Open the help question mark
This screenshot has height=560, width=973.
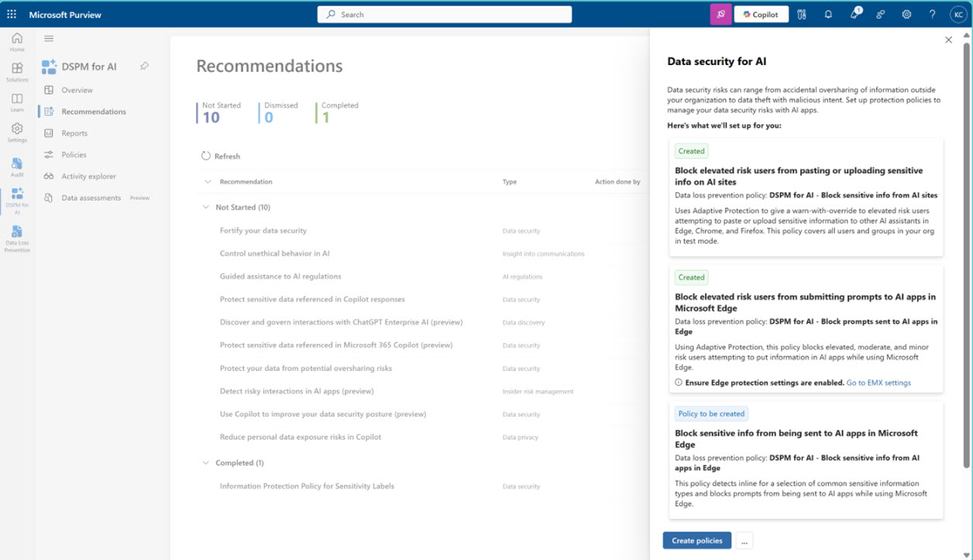click(x=933, y=14)
